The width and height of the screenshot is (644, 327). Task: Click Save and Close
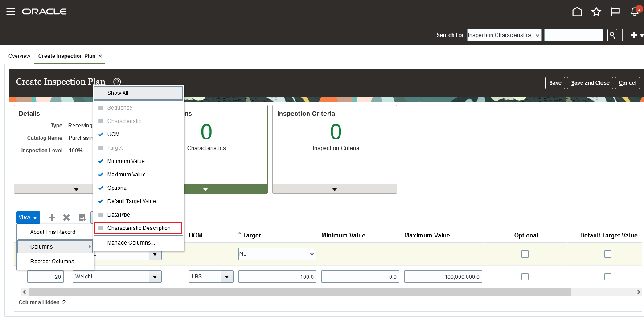[x=590, y=83]
